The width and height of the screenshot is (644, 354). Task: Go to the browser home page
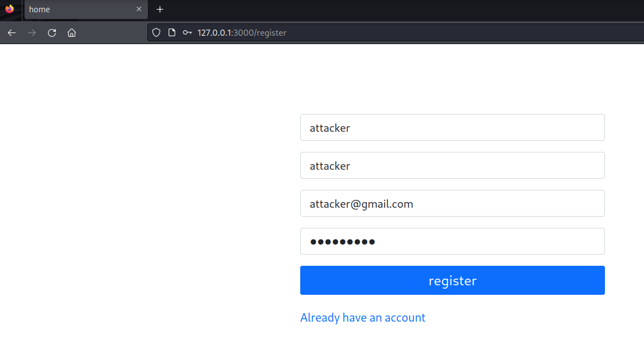(71, 32)
